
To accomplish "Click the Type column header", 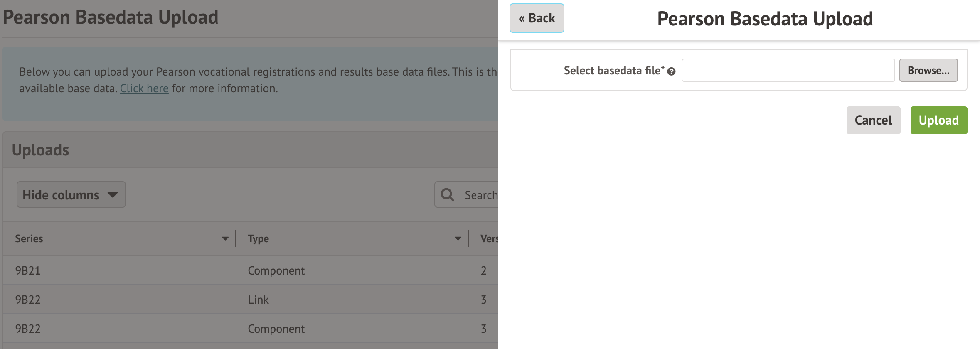I will tap(258, 238).
